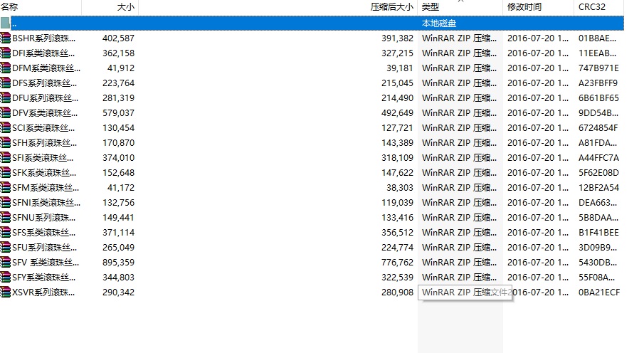Click the archive icon of the DFV file
Image resolution: width=644 pixels, height=353 pixels.
tap(6, 113)
